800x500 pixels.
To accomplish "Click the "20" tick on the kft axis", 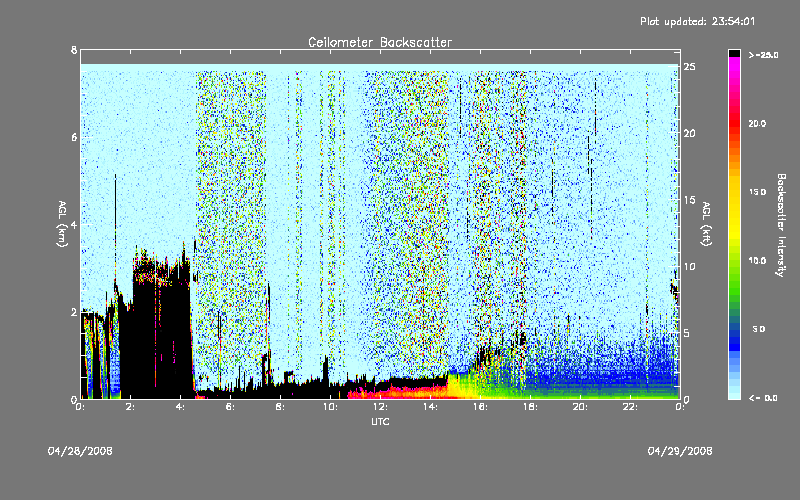I will pos(690,133).
